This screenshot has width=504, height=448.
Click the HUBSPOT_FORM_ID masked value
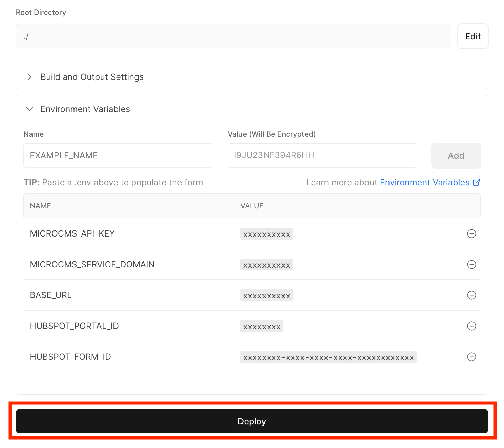(x=328, y=357)
